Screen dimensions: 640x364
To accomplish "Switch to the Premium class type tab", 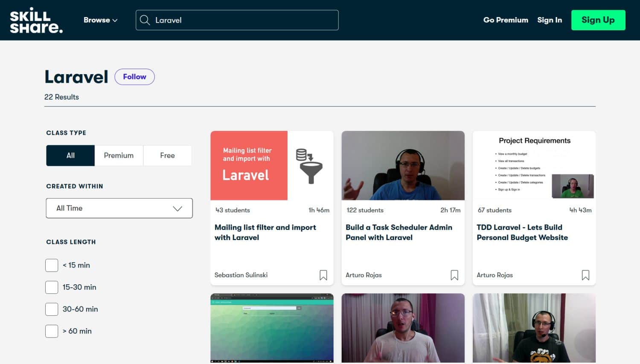I will [119, 155].
